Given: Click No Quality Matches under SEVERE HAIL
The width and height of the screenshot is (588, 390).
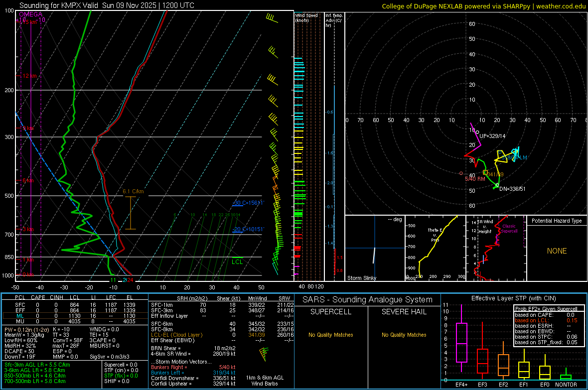Looking at the screenshot, I should coord(404,335).
